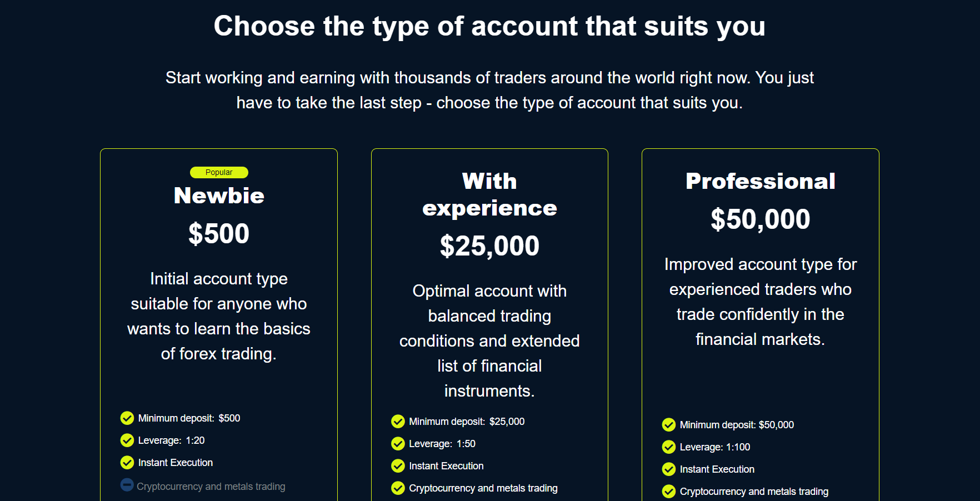Click the page title about choosing an account
The height and width of the screenshot is (501, 980).
[489, 26]
